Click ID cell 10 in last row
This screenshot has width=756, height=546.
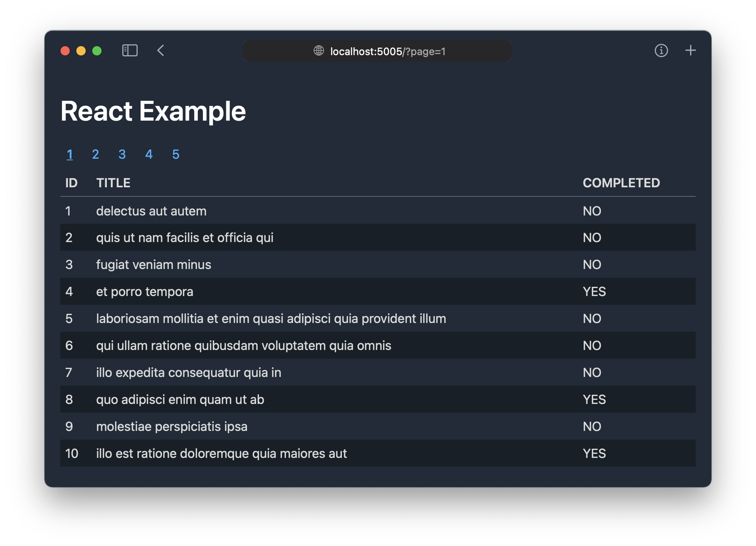(x=72, y=454)
